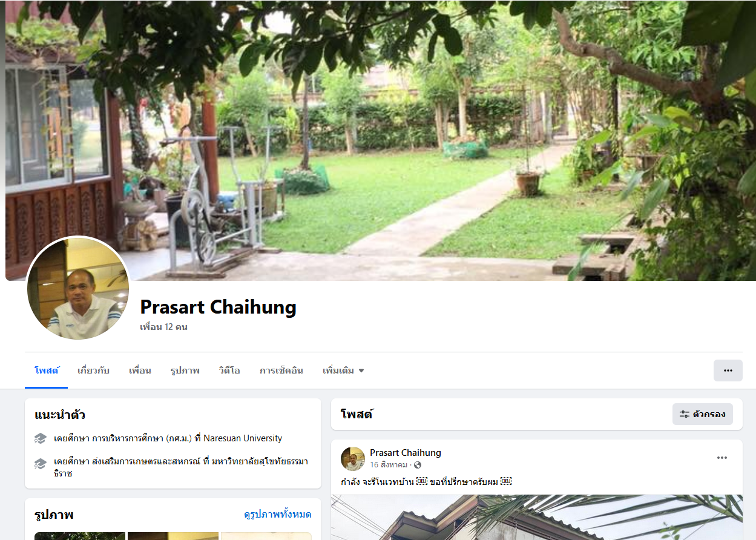Open the เพื่อน tab
756x540 pixels.
[x=140, y=370]
